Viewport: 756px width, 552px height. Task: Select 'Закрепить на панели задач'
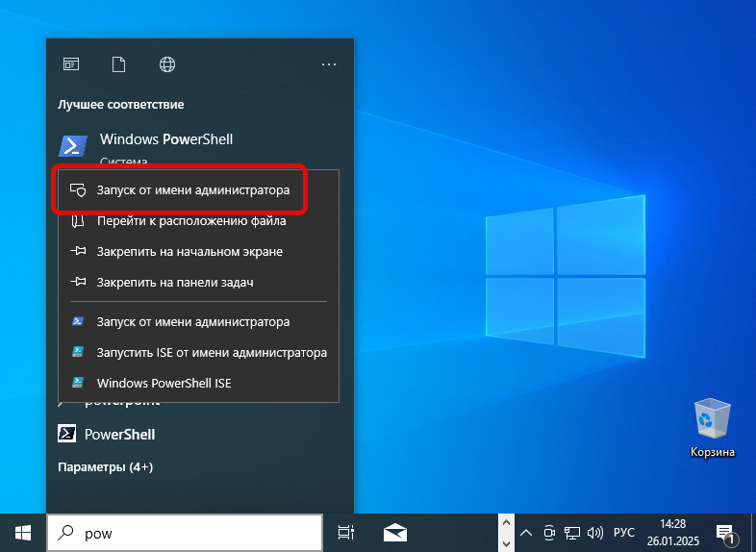click(174, 283)
